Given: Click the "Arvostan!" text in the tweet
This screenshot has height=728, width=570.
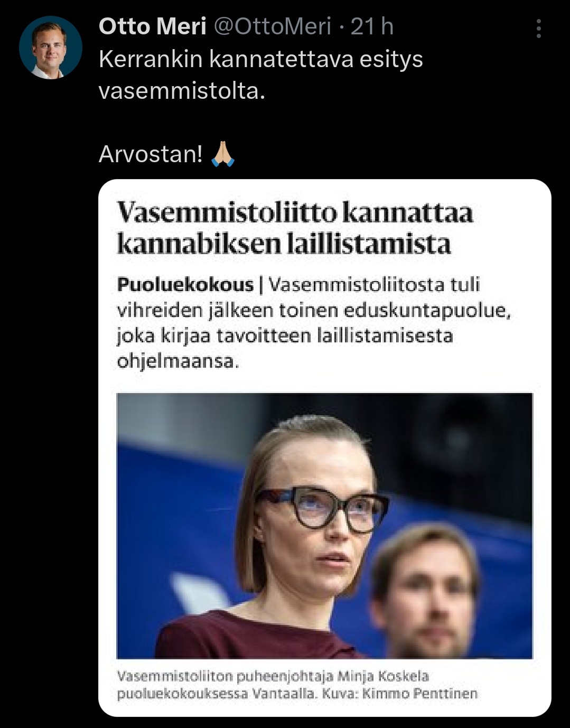Looking at the screenshot, I should [151, 154].
